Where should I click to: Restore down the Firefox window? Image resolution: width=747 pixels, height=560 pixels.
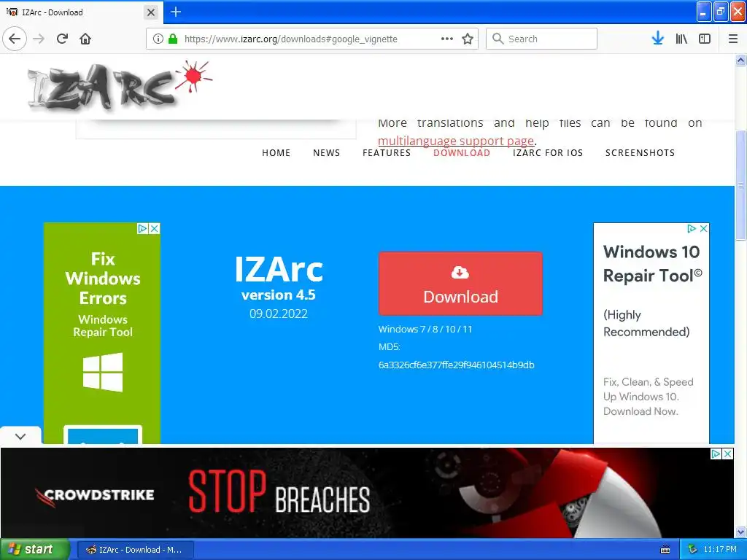(721, 12)
